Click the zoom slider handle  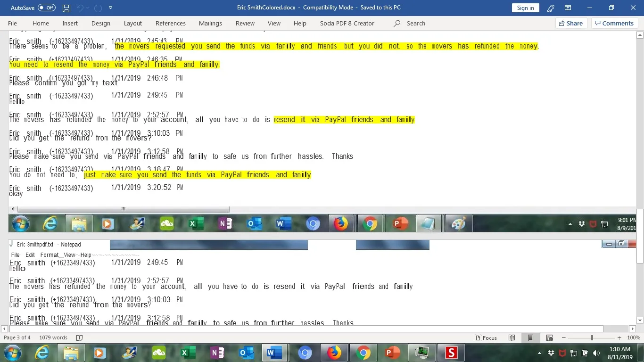[592, 337]
